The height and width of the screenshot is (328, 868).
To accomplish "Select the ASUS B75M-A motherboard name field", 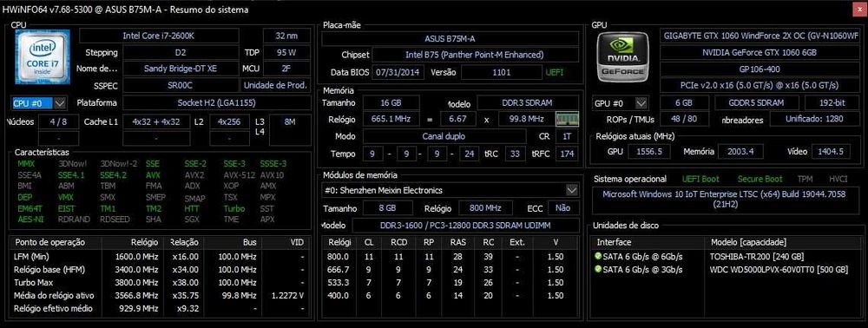I will [x=450, y=39].
